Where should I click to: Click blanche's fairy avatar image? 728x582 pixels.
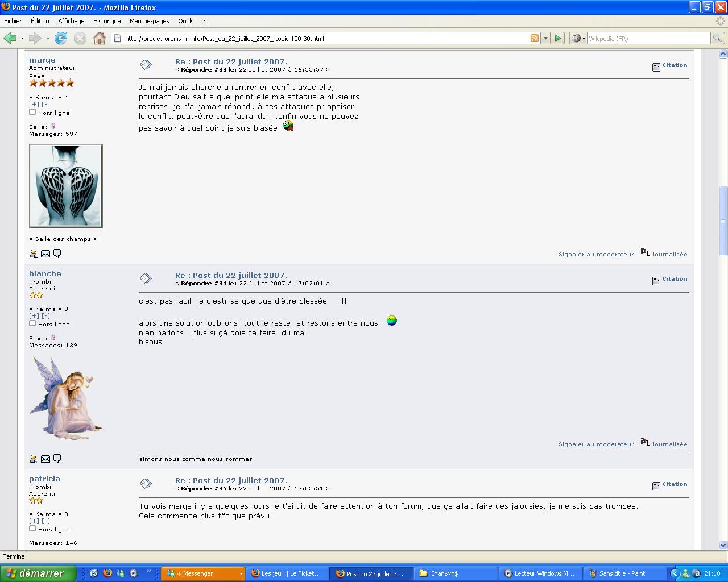[x=66, y=398]
